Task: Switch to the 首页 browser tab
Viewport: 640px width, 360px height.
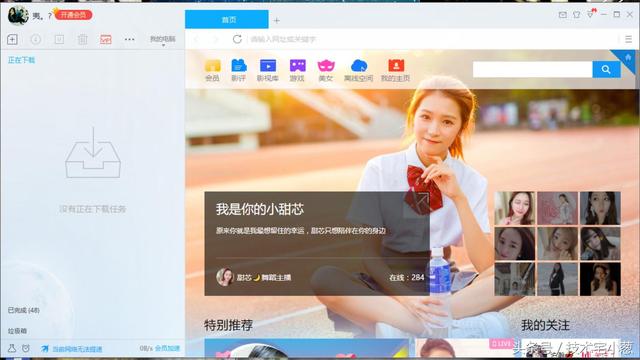Action: [x=227, y=20]
